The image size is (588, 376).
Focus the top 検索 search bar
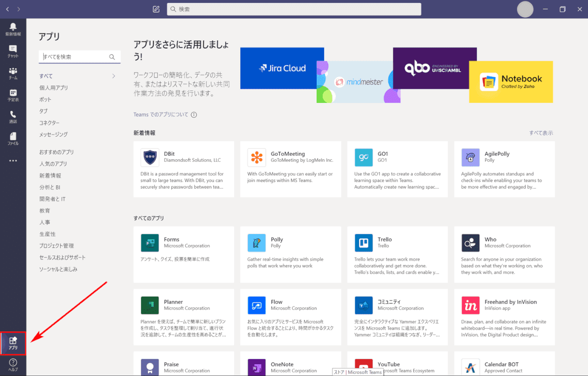(294, 9)
